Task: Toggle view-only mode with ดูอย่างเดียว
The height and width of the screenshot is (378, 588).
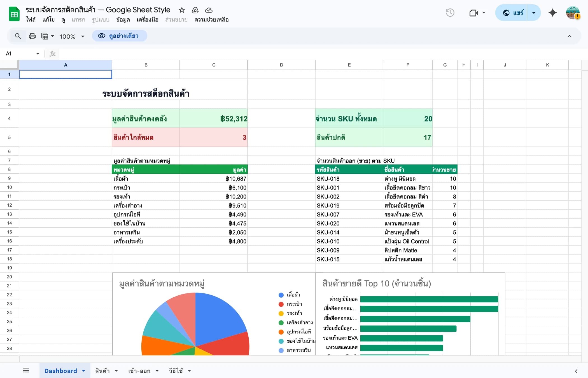Action: click(119, 36)
